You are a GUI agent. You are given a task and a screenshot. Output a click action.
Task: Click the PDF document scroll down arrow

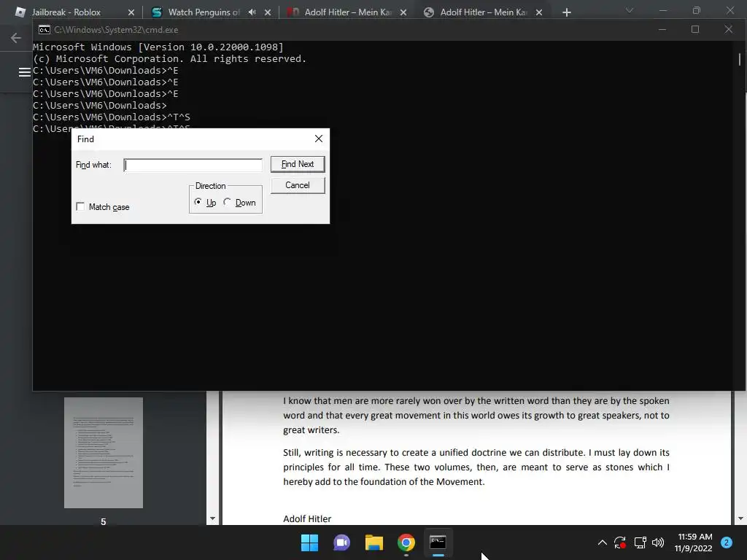[x=740, y=518]
